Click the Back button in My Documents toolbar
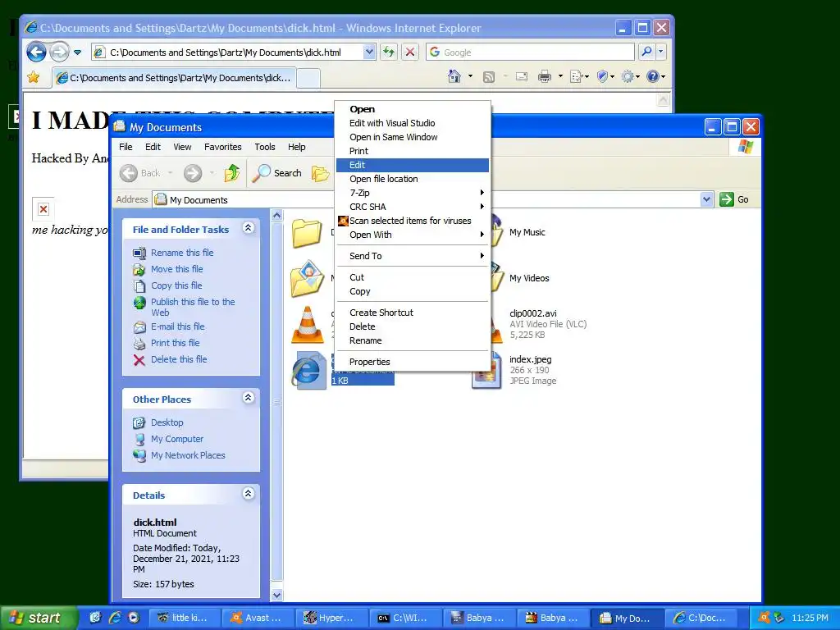The height and width of the screenshot is (630, 840). click(140, 173)
